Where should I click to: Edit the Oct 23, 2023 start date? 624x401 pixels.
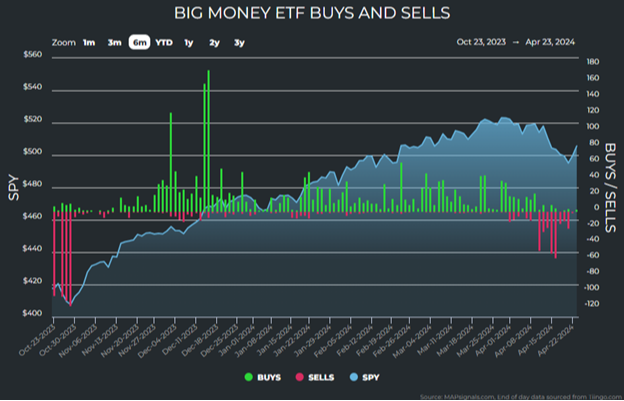tap(483, 42)
